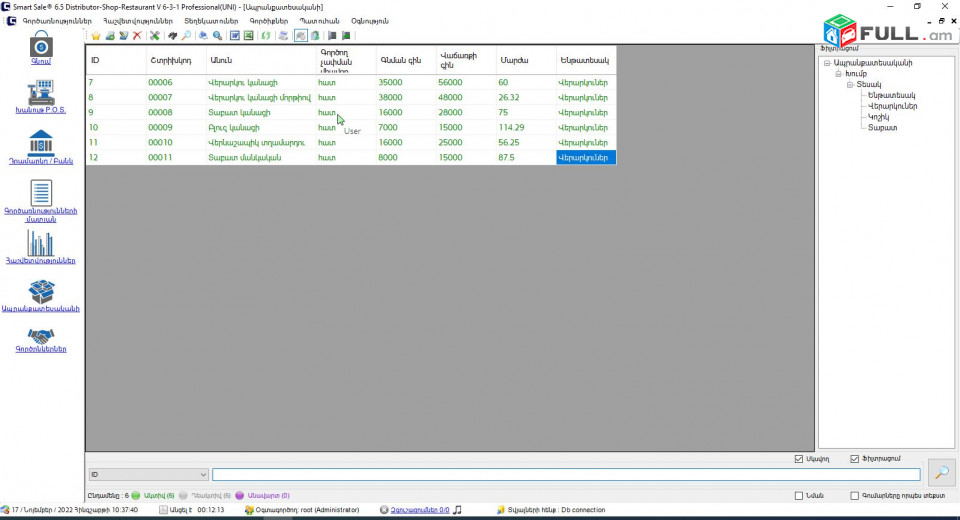Click the Զգուշացումներ 0/0 link in status bar
Viewport: 960px width, 520px height.
pos(420,510)
